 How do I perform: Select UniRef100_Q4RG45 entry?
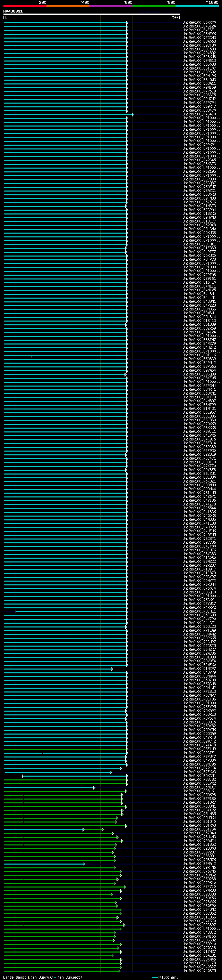coord(199,160)
